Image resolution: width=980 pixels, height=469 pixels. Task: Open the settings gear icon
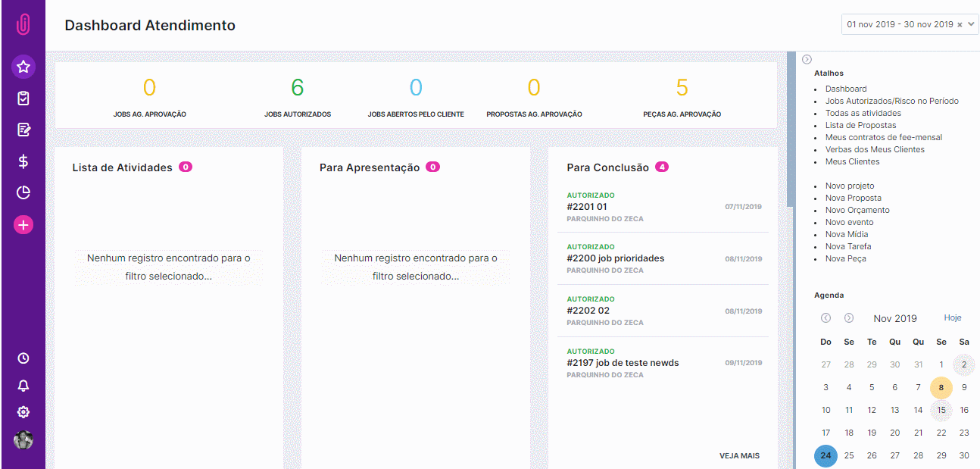click(x=23, y=411)
